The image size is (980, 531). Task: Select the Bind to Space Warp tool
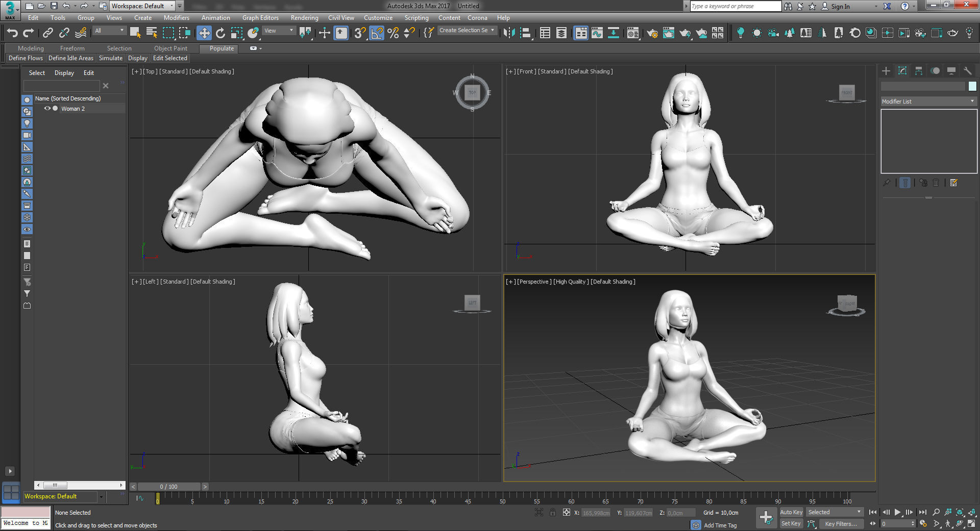tap(81, 33)
